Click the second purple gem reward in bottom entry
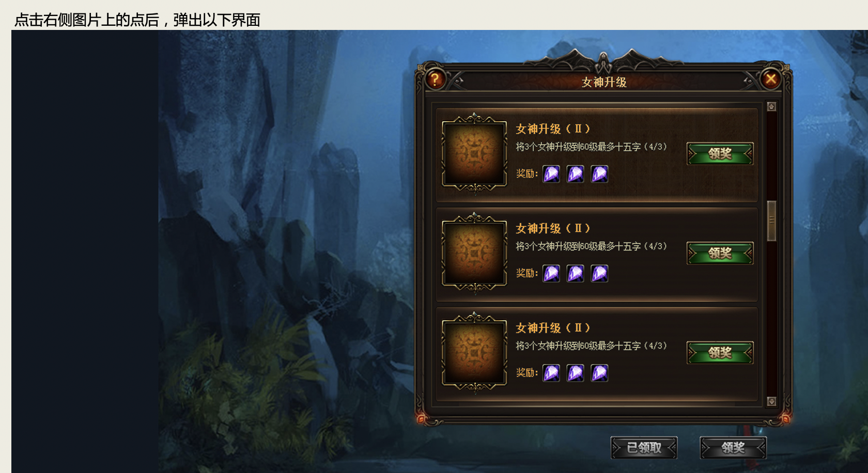Image resolution: width=868 pixels, height=473 pixels. [576, 373]
